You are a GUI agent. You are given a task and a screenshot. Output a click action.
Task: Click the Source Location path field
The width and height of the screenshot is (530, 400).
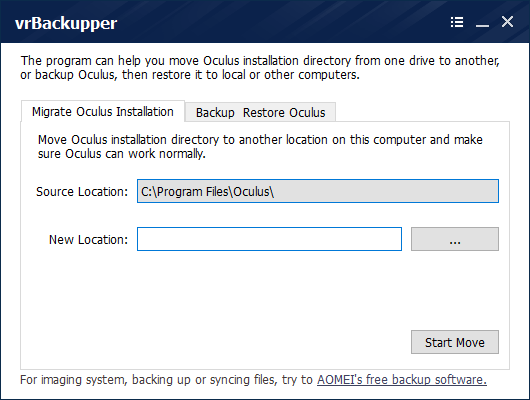coord(318,191)
